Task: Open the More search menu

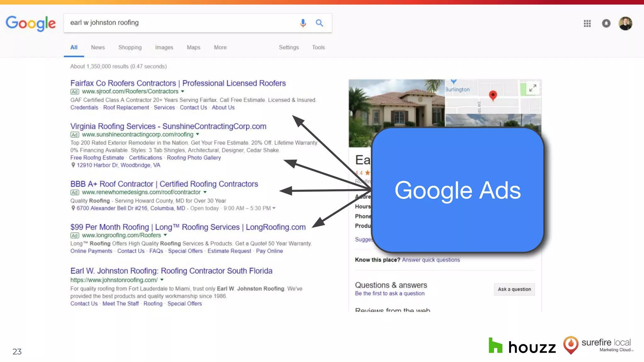Action: tap(220, 47)
